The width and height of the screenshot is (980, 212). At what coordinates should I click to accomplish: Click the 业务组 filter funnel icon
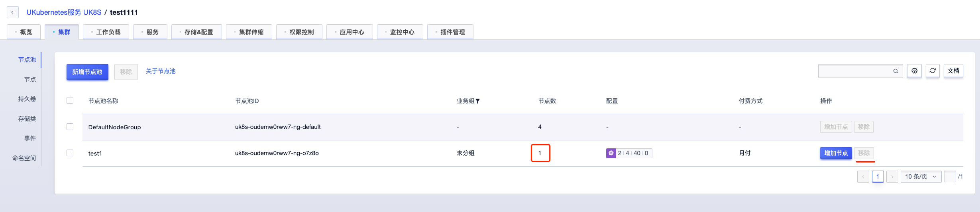(x=478, y=101)
